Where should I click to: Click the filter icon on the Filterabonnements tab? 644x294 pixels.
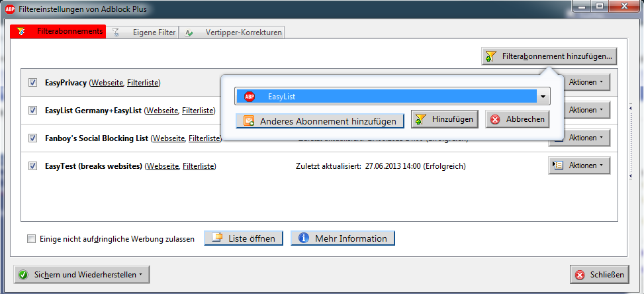coord(21,31)
